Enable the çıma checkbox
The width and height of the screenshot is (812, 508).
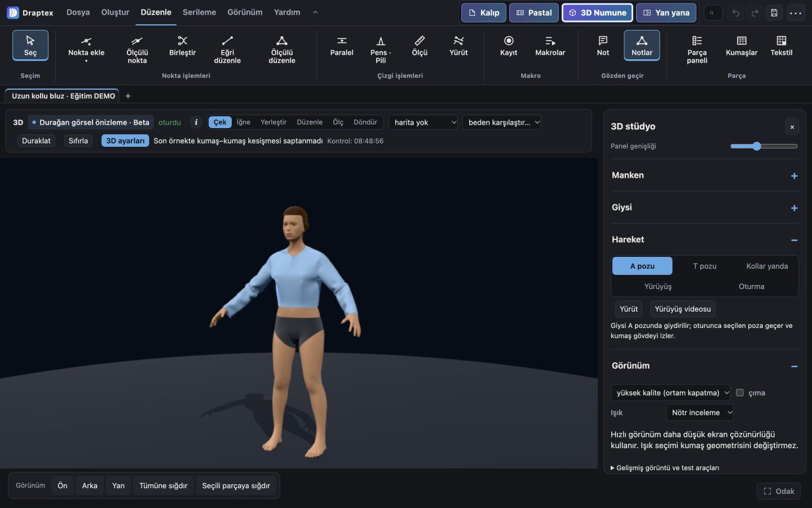[740, 393]
